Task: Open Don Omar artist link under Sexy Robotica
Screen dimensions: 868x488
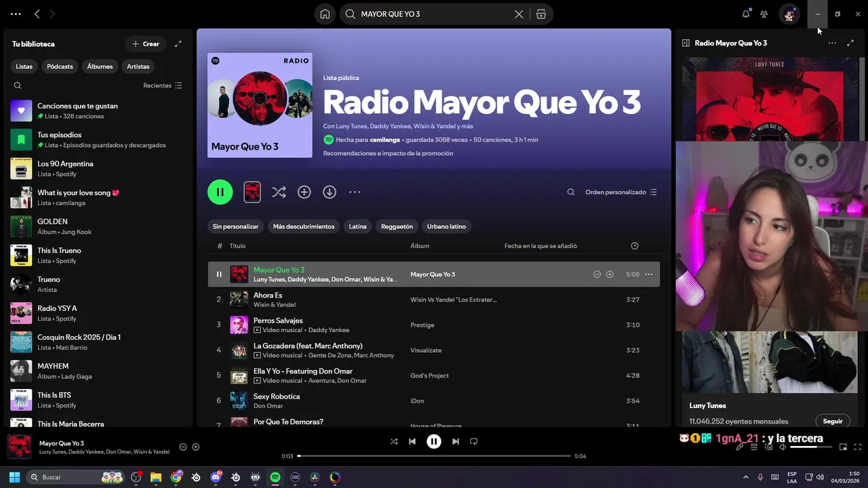Action: tap(269, 406)
